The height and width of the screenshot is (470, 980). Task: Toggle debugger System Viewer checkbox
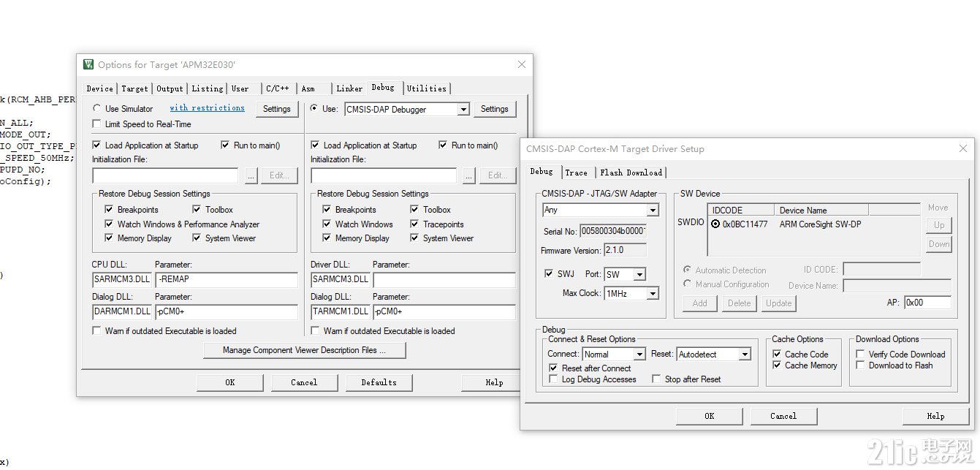[415, 238]
